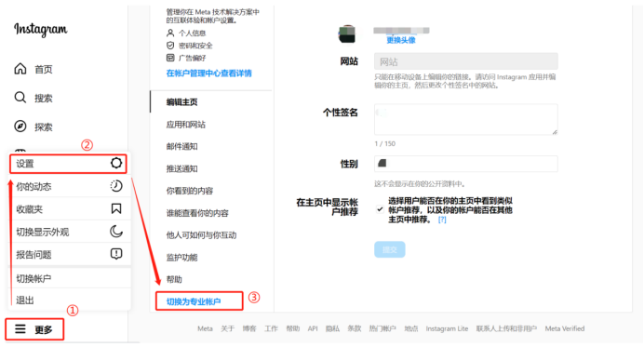
Task: Click 广告偏好 in account center
Action: [x=192, y=58]
